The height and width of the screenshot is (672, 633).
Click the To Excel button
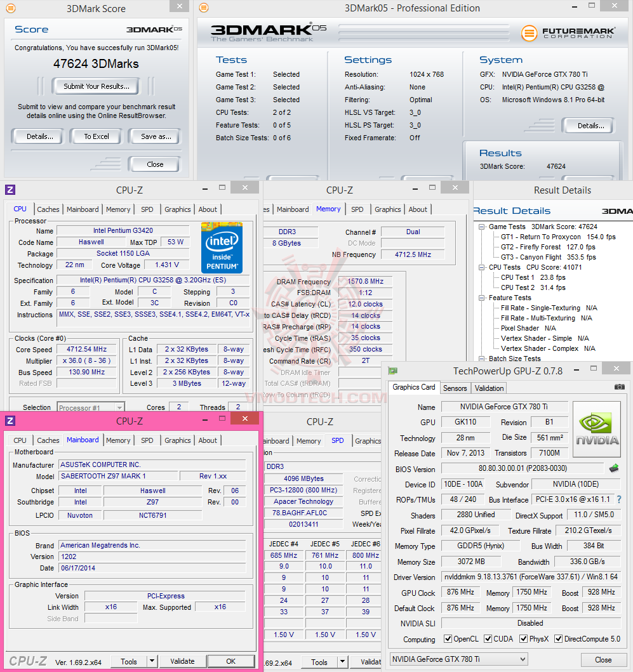97,136
